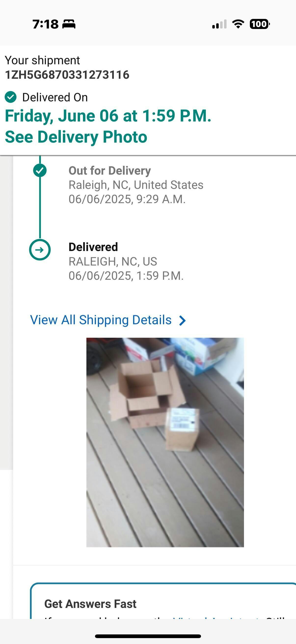Tap the green progress timeline line
The image size is (296, 644).
pos(40,207)
